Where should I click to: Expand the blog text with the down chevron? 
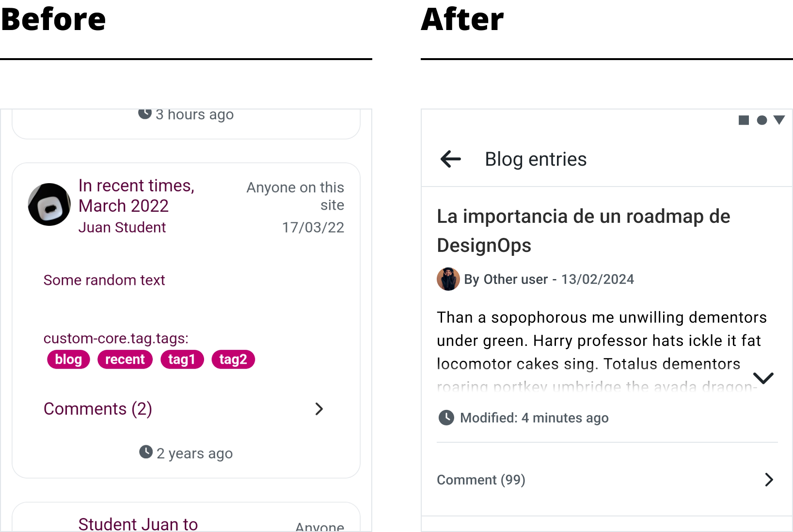tap(763, 378)
